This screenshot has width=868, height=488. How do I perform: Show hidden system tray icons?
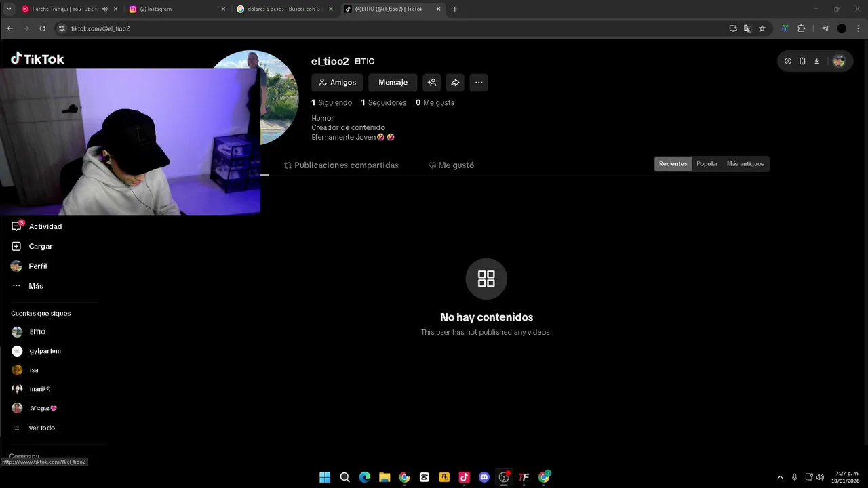[780, 477]
